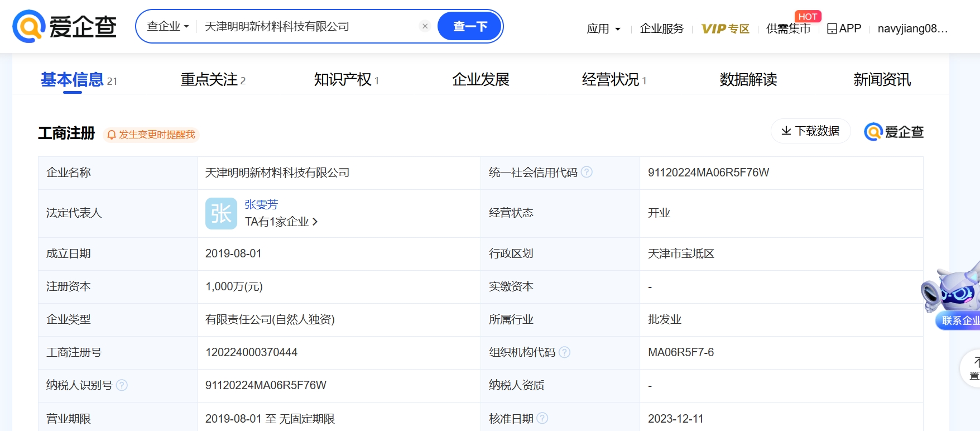The width and height of the screenshot is (980, 431).
Task: Open the 张雯芳 profile link
Action: tap(261, 204)
